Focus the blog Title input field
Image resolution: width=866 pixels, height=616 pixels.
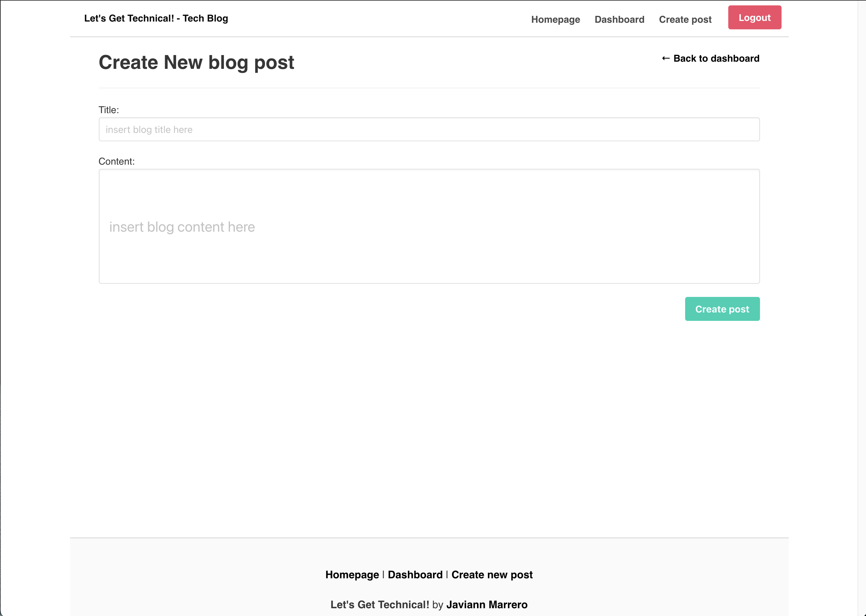pos(429,129)
